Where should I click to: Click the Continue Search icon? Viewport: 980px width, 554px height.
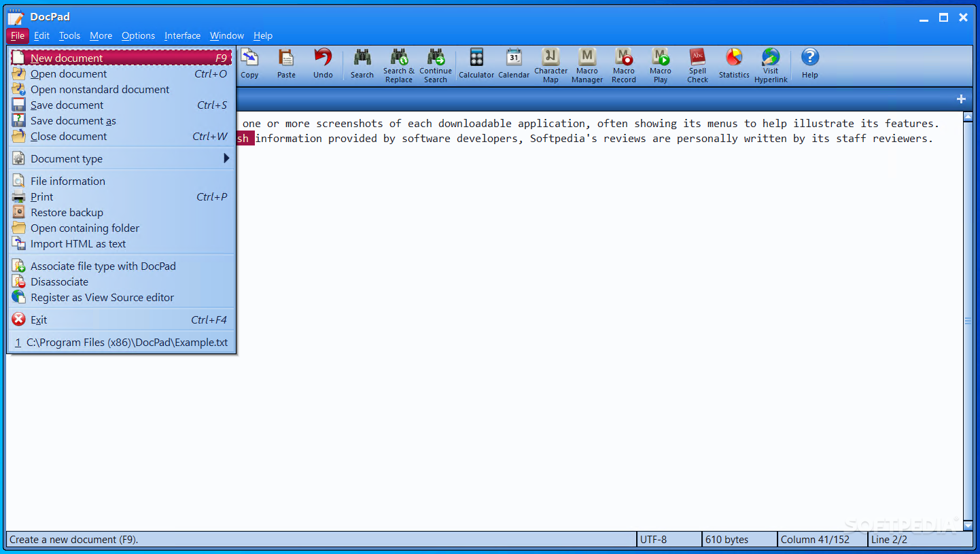436,65
